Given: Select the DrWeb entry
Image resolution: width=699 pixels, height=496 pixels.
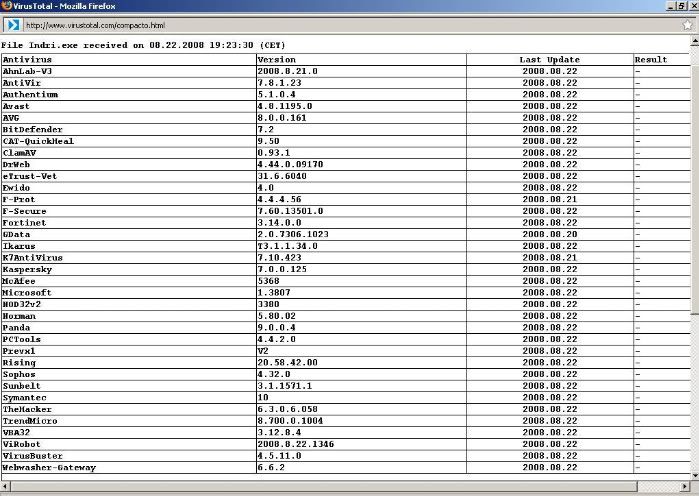Looking at the screenshot, I should pyautogui.click(x=16, y=164).
